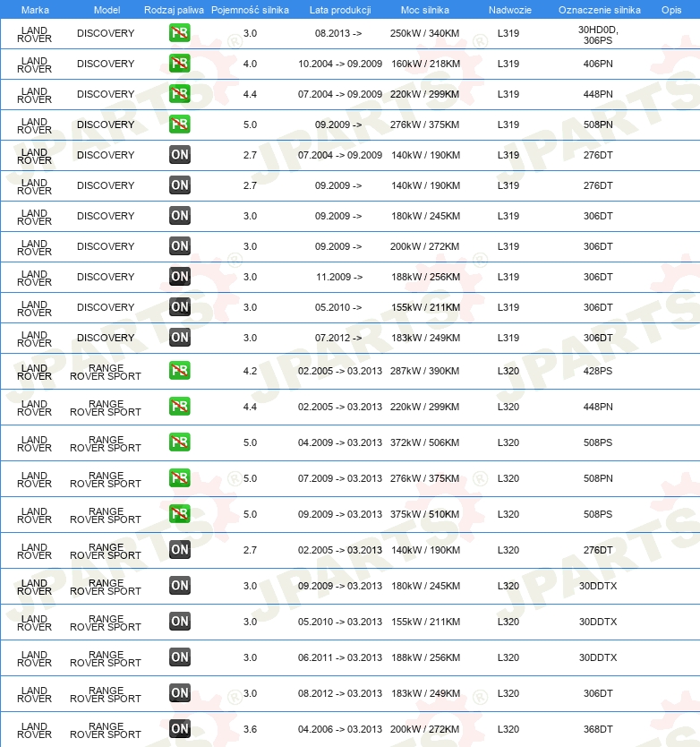The width and height of the screenshot is (700, 747).
Task: Select displacement value 4.2
Action: 250,371
